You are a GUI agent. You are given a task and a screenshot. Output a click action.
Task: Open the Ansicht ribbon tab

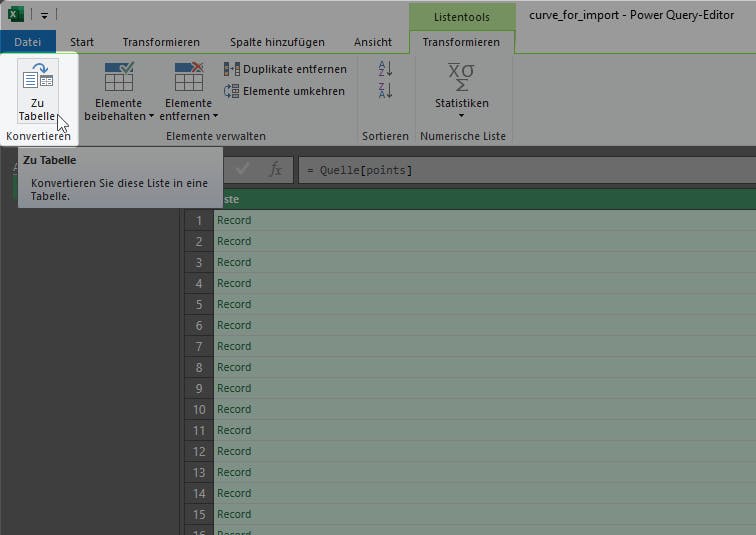click(373, 42)
